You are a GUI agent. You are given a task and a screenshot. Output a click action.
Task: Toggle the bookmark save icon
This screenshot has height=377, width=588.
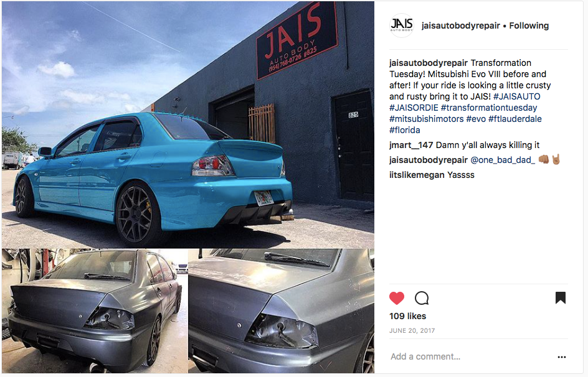point(560,297)
